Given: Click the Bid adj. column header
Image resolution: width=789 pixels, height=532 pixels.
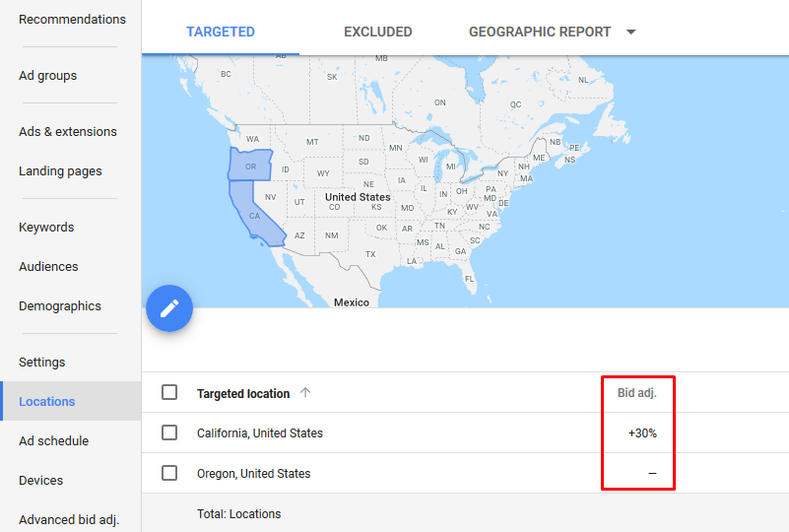Looking at the screenshot, I should coord(637,392).
